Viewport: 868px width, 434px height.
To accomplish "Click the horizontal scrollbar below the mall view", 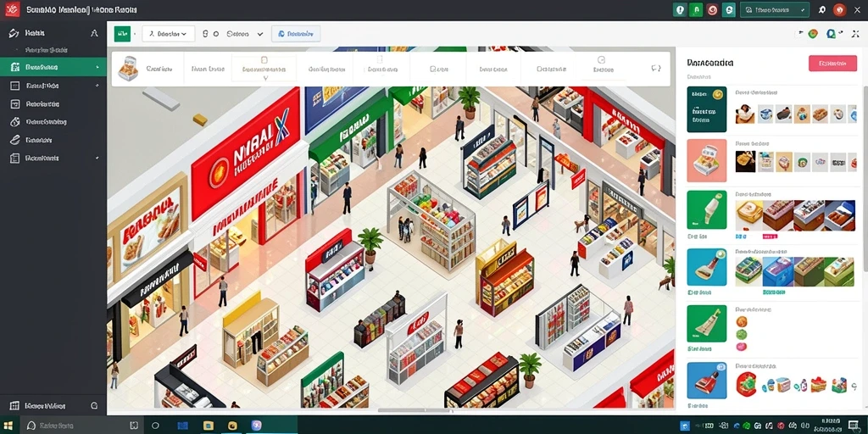I will [414, 411].
